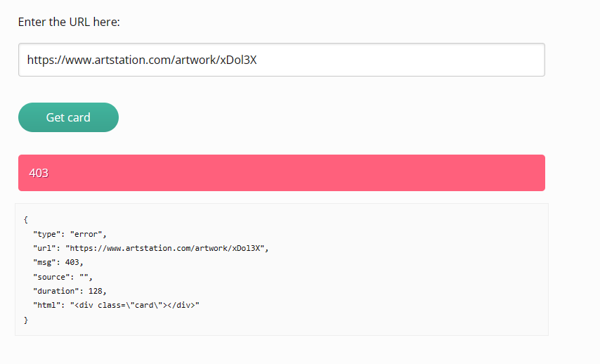The width and height of the screenshot is (600, 364).
Task: Click the red 403 error banner
Action: 282,173
